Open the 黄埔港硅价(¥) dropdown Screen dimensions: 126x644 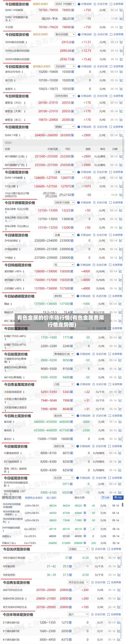tap(64, 354)
